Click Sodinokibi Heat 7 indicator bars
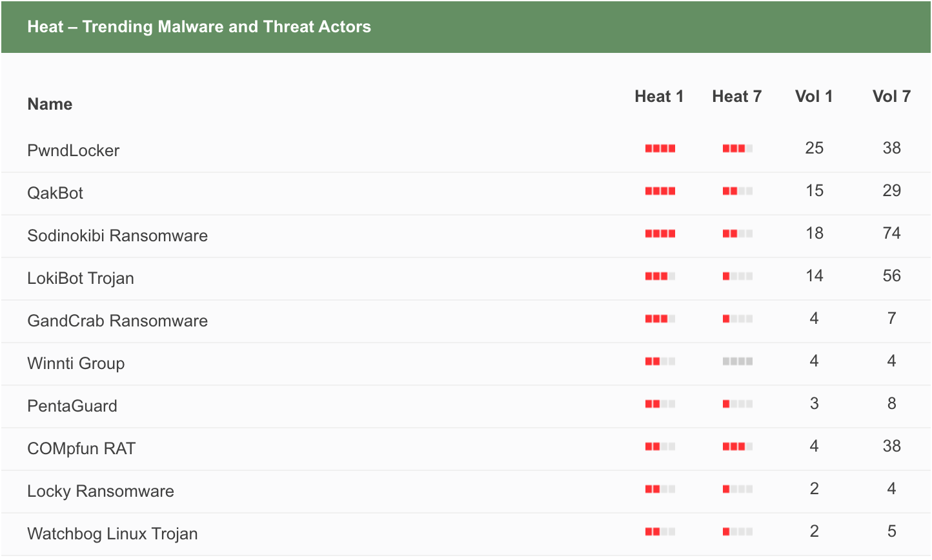This screenshot has height=560, width=932. point(738,234)
